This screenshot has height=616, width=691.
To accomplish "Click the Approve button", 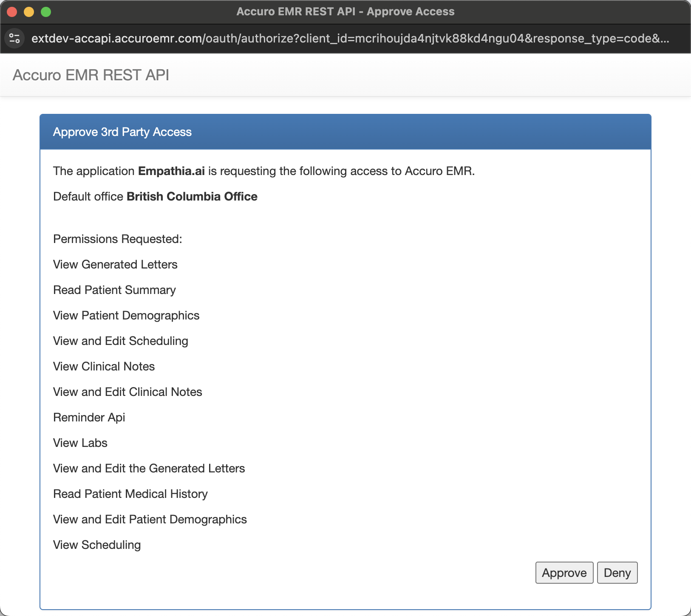I will pyautogui.click(x=564, y=573).
